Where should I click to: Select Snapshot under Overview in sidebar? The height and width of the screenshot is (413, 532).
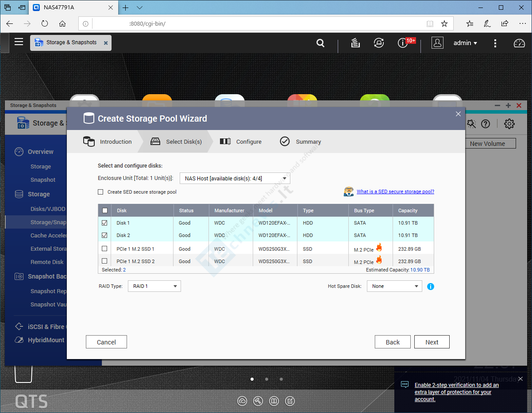(43, 180)
